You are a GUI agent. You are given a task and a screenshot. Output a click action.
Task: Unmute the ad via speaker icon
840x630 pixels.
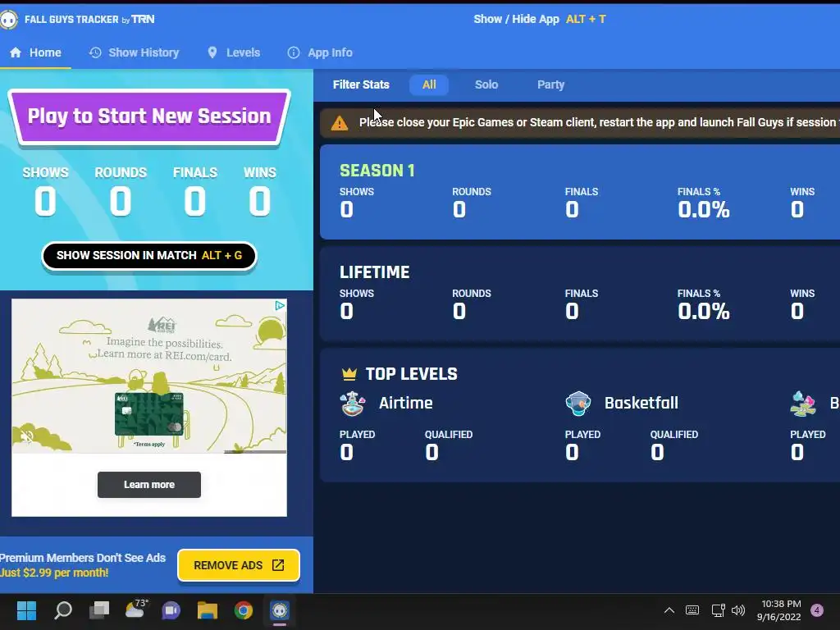point(27,436)
